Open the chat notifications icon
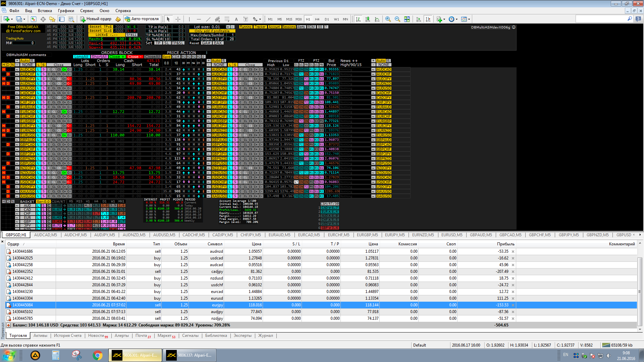Screen dimensions: 644x362 (x=638, y=19)
